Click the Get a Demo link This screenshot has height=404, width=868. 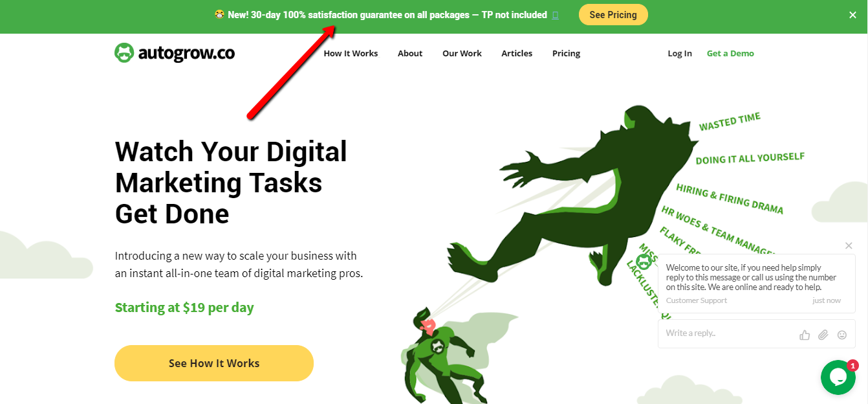730,53
